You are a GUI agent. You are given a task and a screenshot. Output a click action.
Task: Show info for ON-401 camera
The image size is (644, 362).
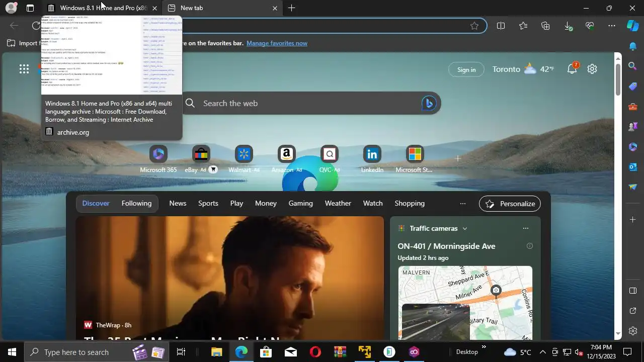pyautogui.click(x=529, y=246)
